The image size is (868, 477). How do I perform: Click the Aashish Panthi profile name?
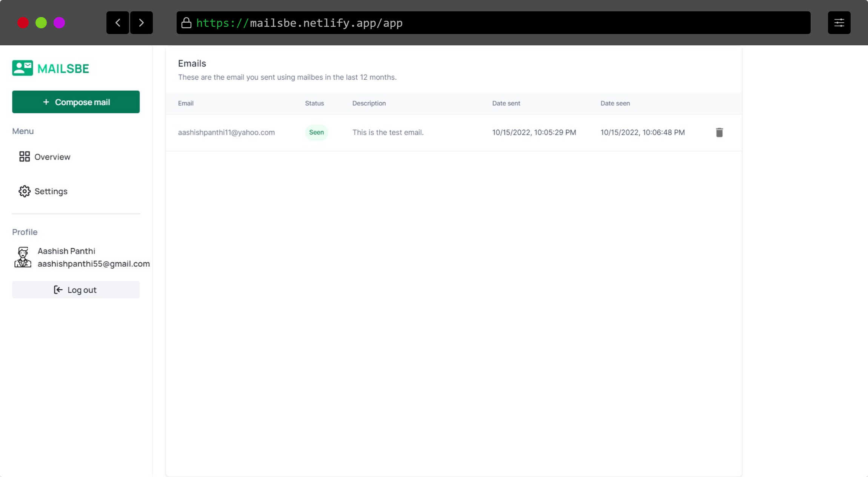point(66,251)
